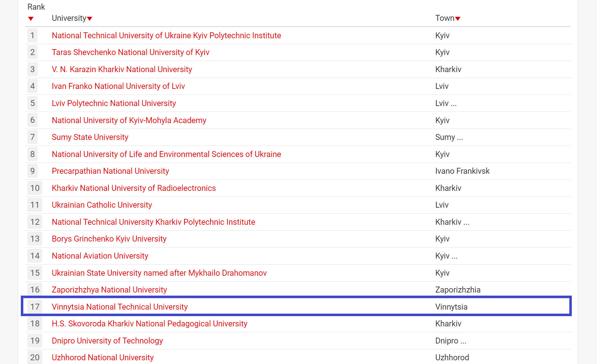Sort by University column arrow
597x364 pixels.
[90, 19]
